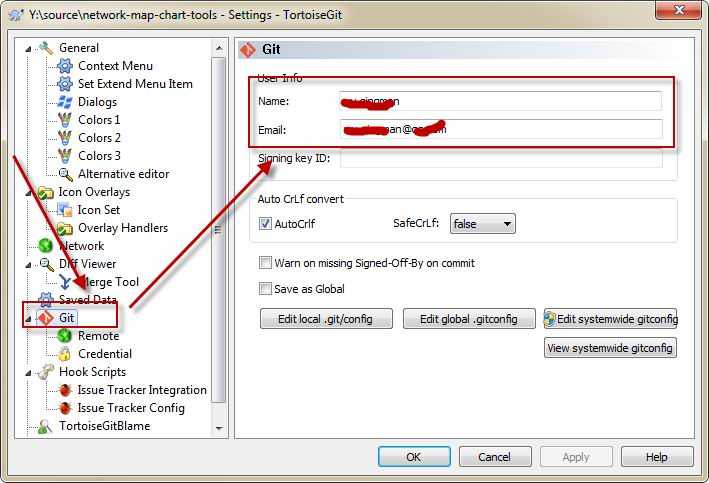Click the Alternative editor magnifier icon

point(65,174)
